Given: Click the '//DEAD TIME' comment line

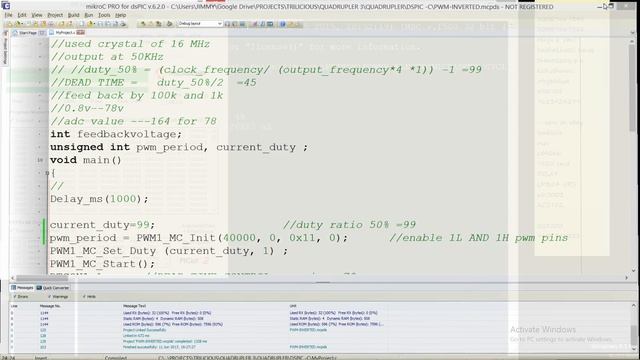Looking at the screenshot, I should 153,82.
